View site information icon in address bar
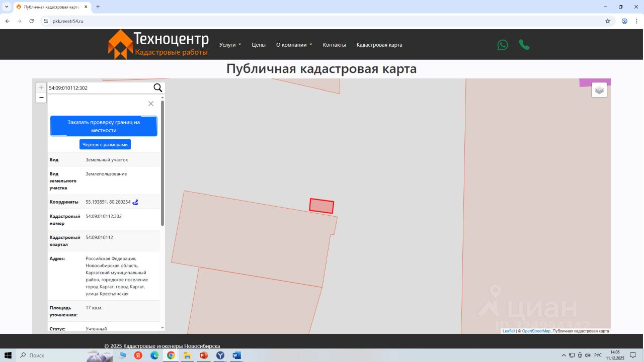The image size is (644, 362). [46, 21]
